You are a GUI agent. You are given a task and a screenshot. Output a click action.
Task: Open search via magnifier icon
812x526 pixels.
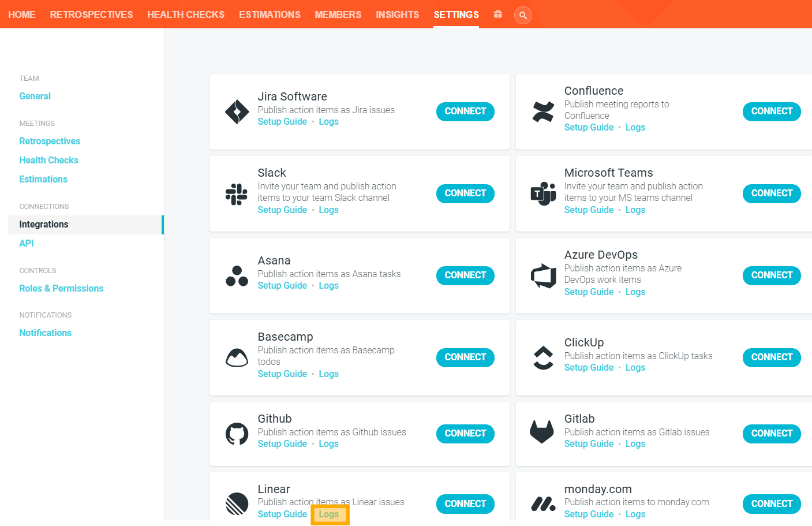[x=523, y=15]
